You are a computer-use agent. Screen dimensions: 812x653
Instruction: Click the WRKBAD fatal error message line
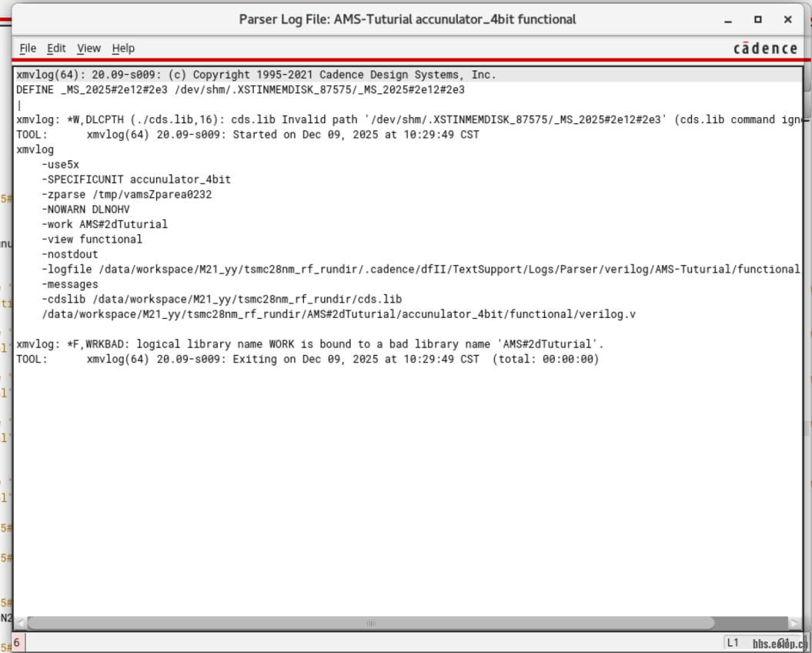point(308,343)
